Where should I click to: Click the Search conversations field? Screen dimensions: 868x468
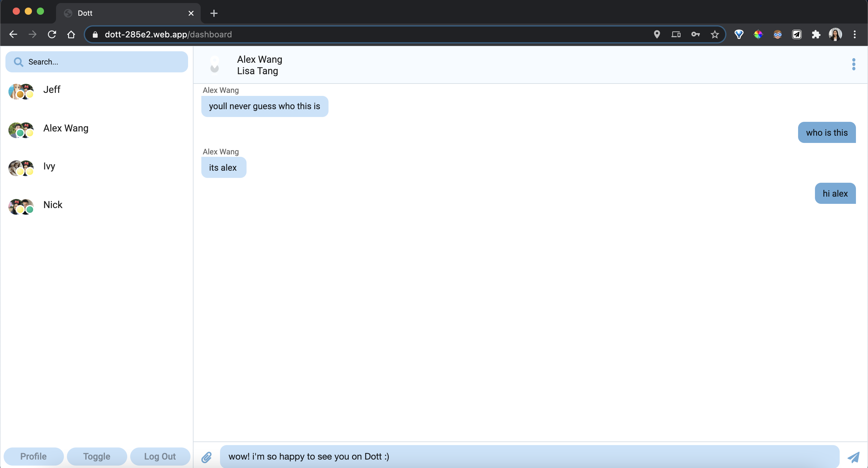click(101, 62)
